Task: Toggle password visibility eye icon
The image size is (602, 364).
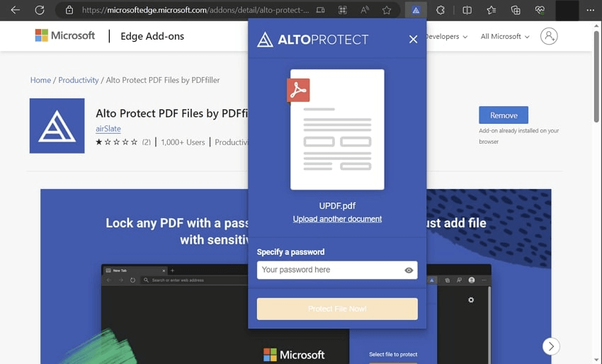Action: tap(409, 271)
